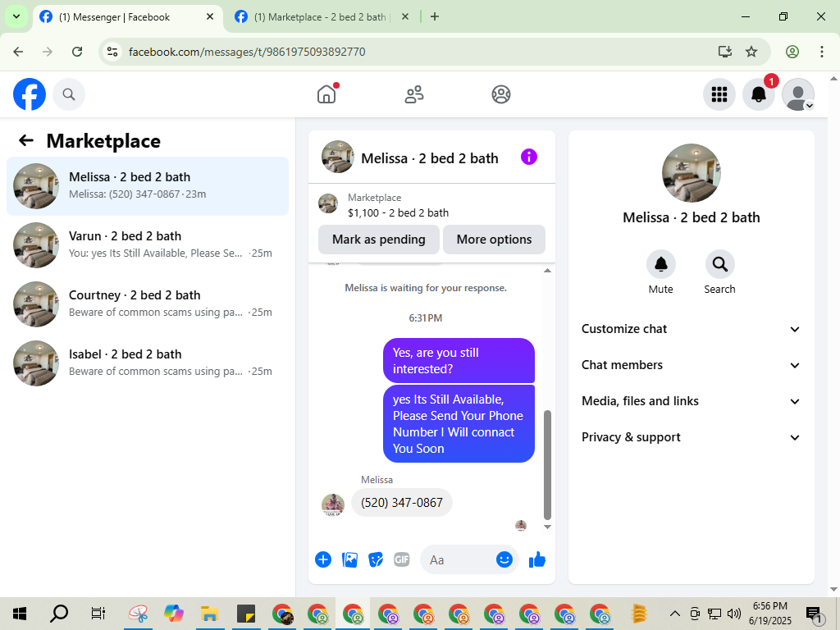Switch to the Messenger | Facebook tab
Screen dimensions: 840x630
click(129, 17)
